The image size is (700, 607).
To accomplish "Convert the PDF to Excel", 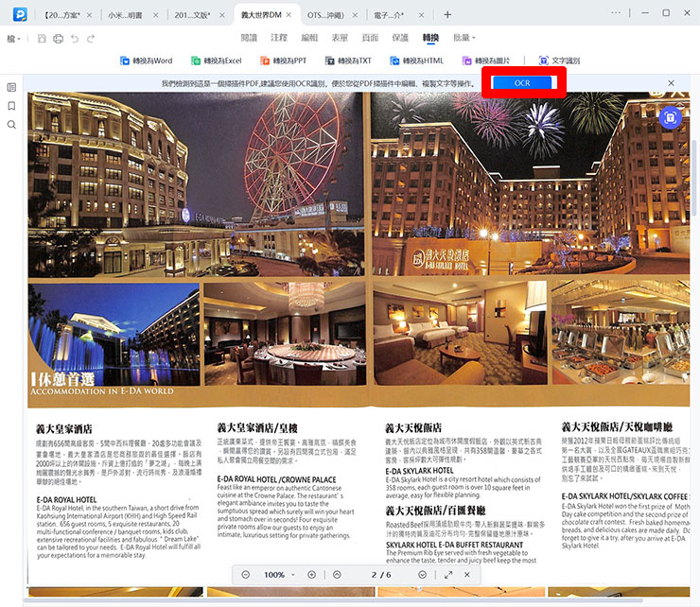I will click(216, 61).
